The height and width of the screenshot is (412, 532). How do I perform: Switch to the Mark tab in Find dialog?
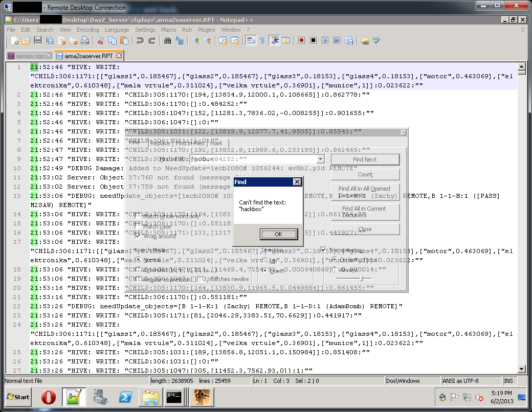click(216, 143)
